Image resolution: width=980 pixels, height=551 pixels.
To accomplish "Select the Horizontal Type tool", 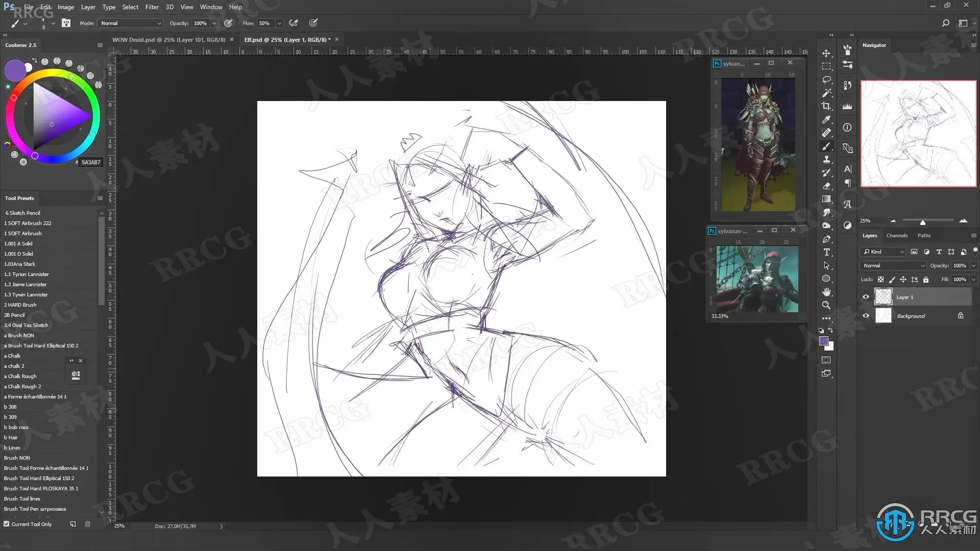I will click(826, 252).
